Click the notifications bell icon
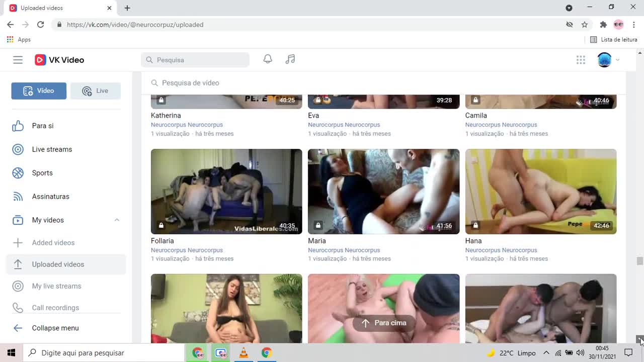Screen dimensions: 644x362 [268, 59]
